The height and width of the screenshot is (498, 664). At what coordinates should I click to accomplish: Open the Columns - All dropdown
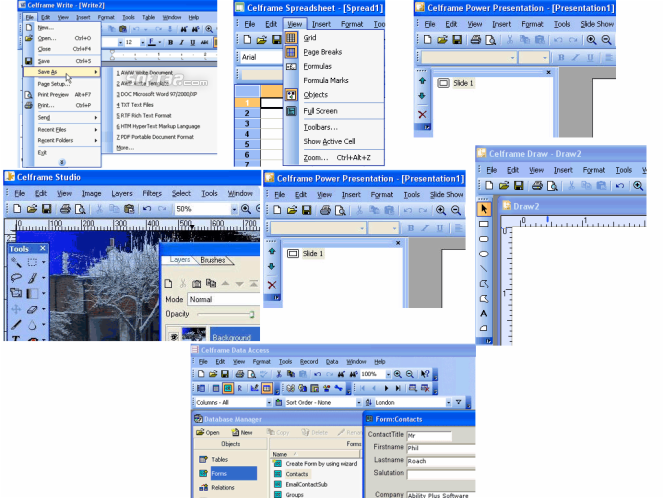(269, 402)
